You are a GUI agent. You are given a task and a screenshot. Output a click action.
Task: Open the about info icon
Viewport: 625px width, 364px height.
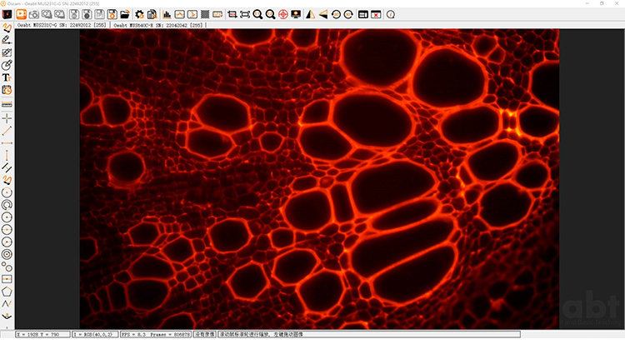click(x=391, y=15)
